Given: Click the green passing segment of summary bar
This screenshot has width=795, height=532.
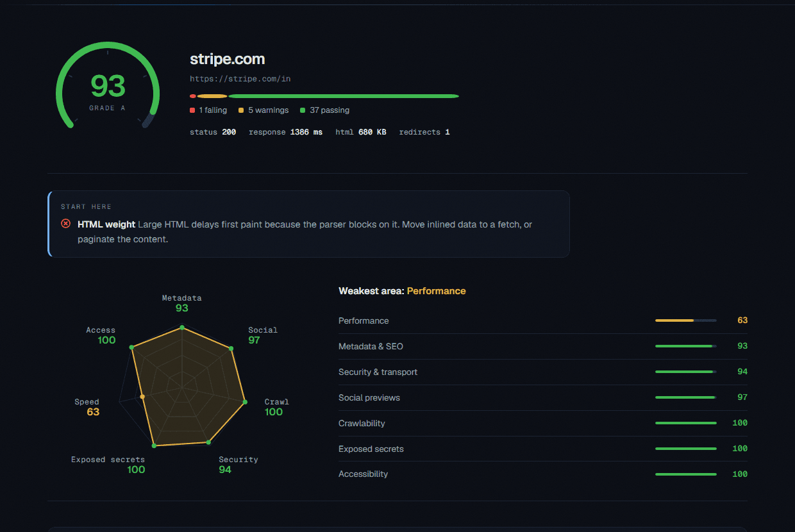Looking at the screenshot, I should pos(344,96).
